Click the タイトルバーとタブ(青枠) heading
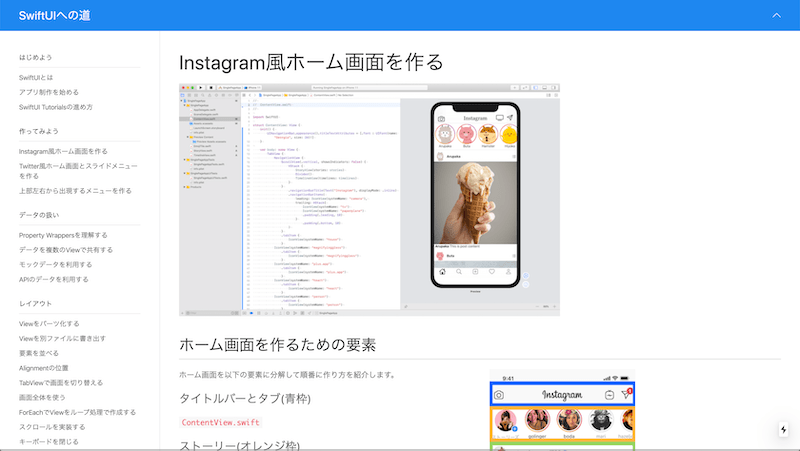The width and height of the screenshot is (800, 451). pyautogui.click(x=245, y=398)
